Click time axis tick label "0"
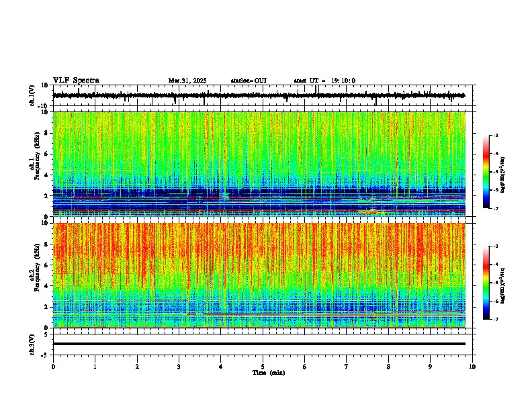Image resolution: width=532 pixels, height=411 pixels. (x=53, y=367)
